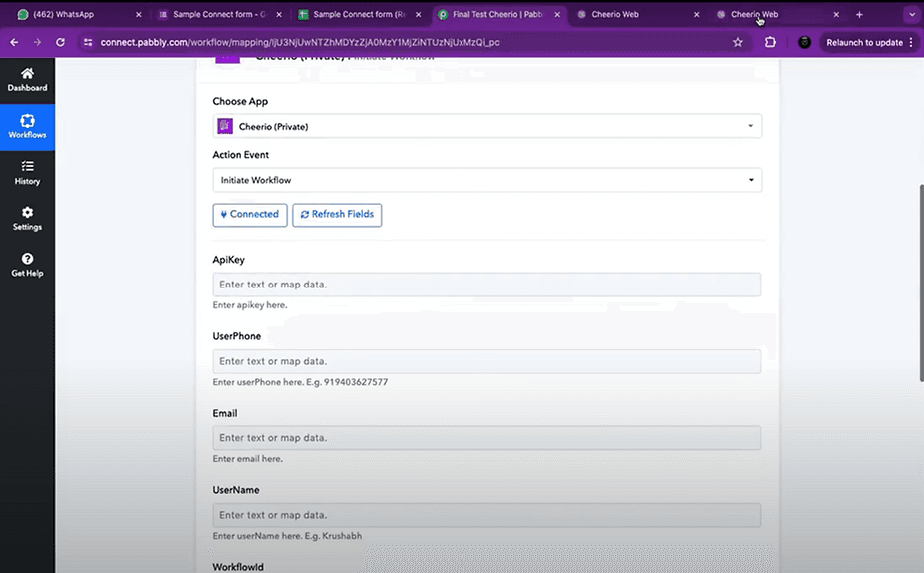Click the page vertical scrollbar
Image resolution: width=924 pixels, height=573 pixels.
point(921,283)
